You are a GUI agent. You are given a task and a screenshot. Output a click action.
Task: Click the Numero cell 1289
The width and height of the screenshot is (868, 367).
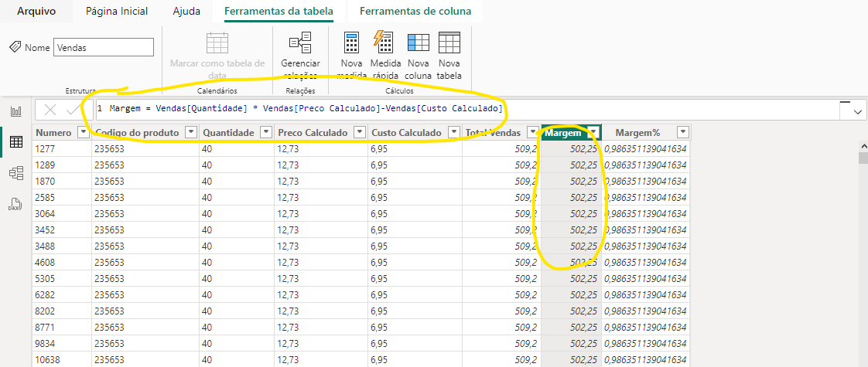click(x=63, y=165)
